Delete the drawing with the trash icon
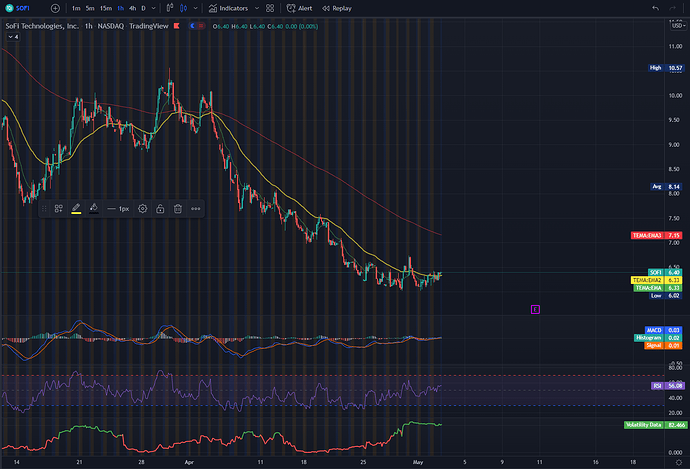The image size is (690, 469). (x=178, y=209)
